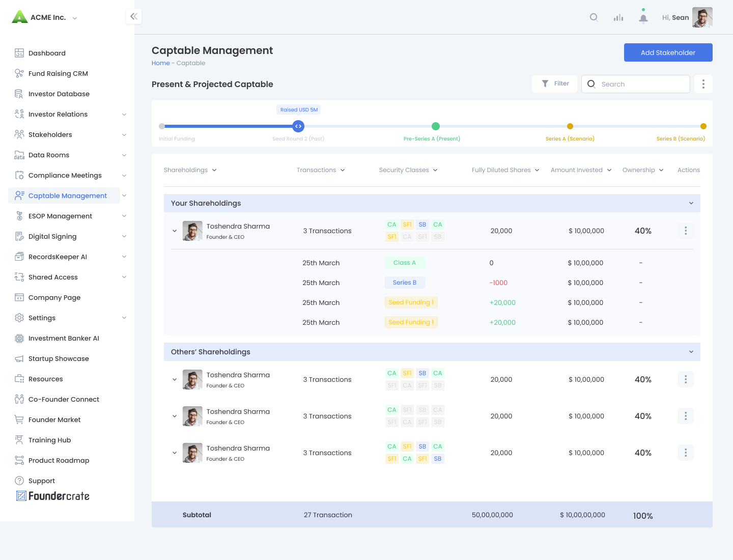Expand the ACME Inc. company dropdown
Viewport: 733px width, 560px height.
coord(75,18)
